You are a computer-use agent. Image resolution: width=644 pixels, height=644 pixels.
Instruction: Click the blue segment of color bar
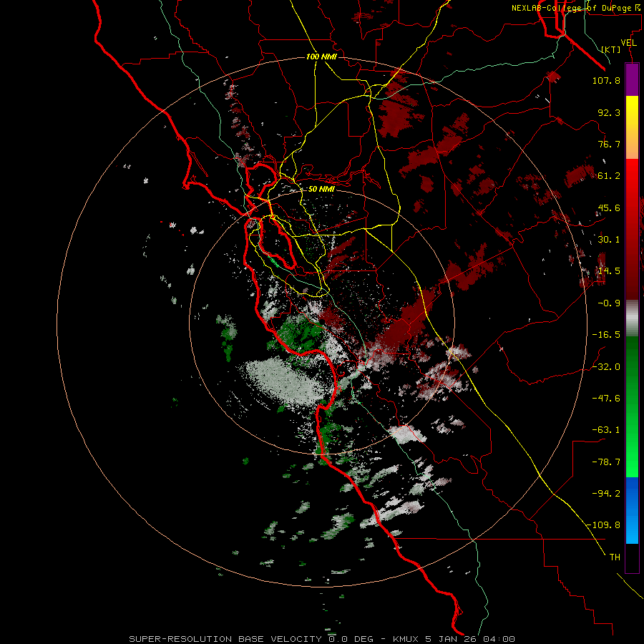(x=632, y=510)
